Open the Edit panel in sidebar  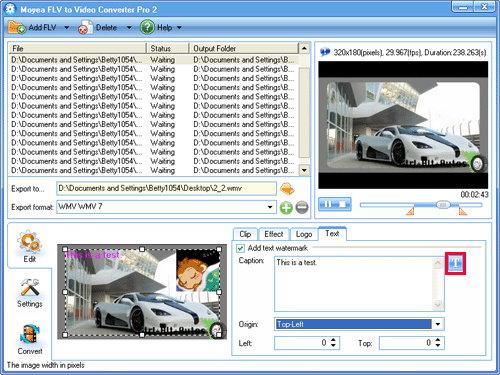[29, 246]
